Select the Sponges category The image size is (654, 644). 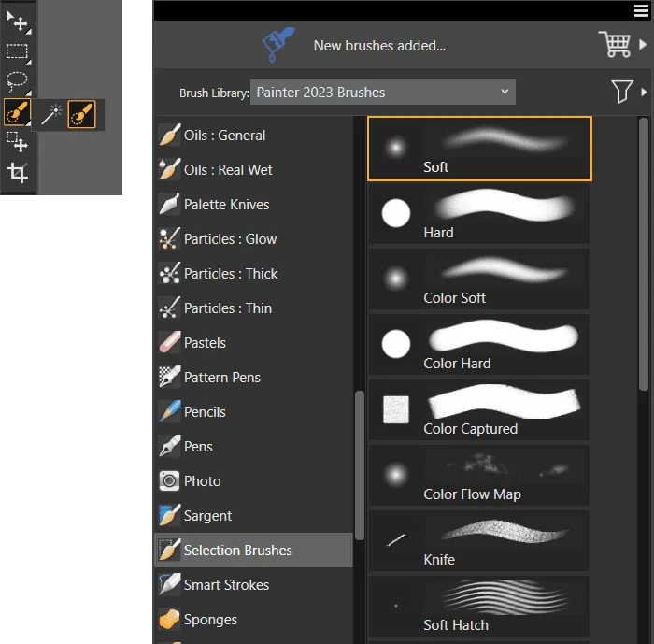[x=254, y=620]
